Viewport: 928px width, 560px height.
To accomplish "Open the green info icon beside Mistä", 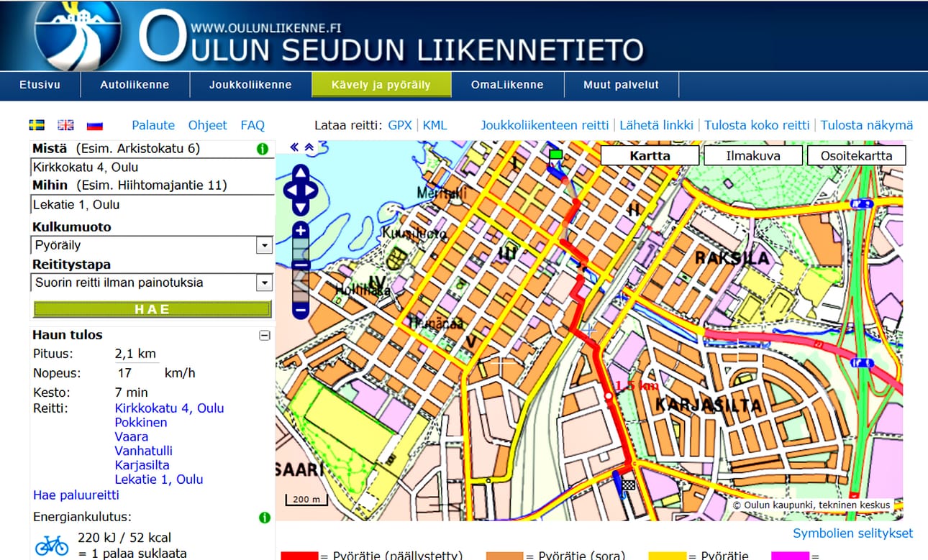I will pyautogui.click(x=263, y=150).
